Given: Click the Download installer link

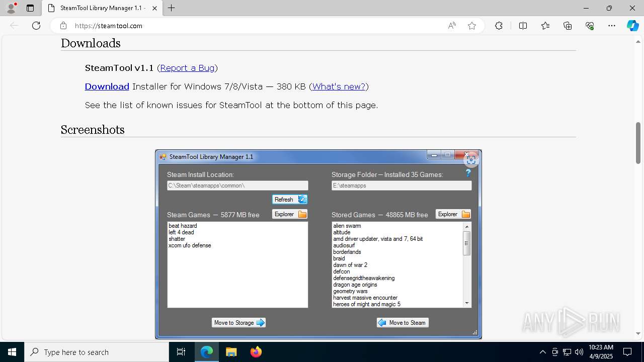Looking at the screenshot, I should click(x=107, y=86).
